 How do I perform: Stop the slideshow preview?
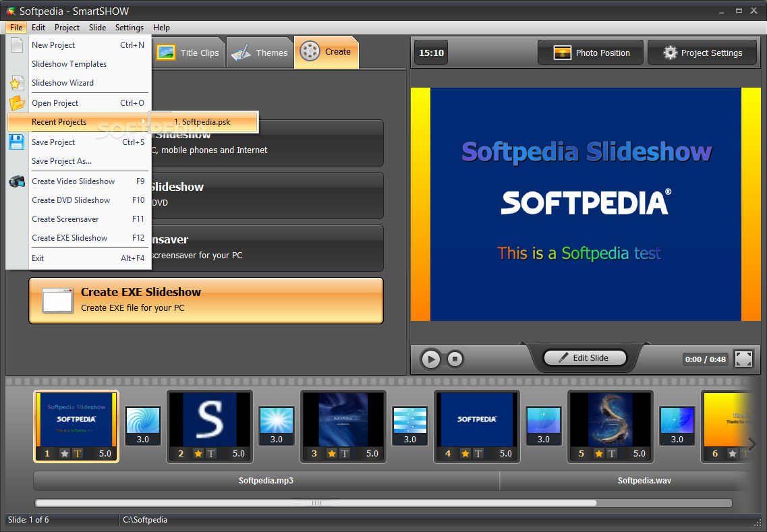[455, 359]
